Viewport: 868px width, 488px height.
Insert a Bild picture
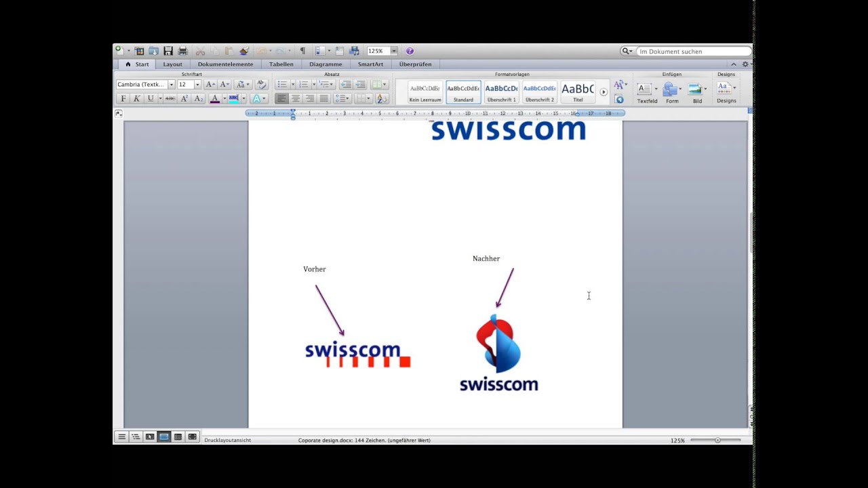[x=697, y=93]
